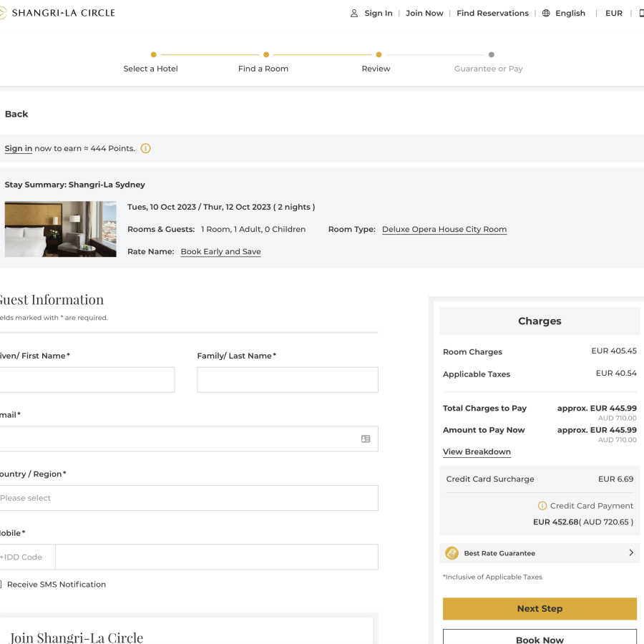Click the 'EUR 40.54' taxes value
Viewport: 644px width, 644px height.
(616, 373)
